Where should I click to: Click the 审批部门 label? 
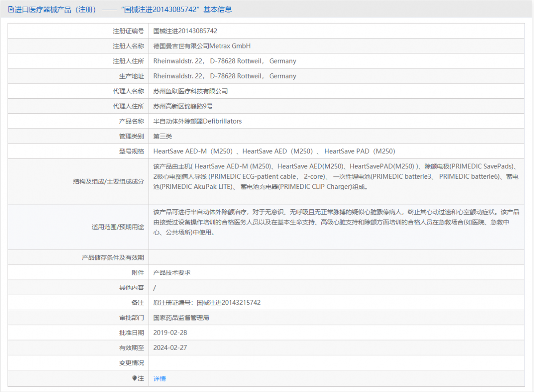point(132,318)
